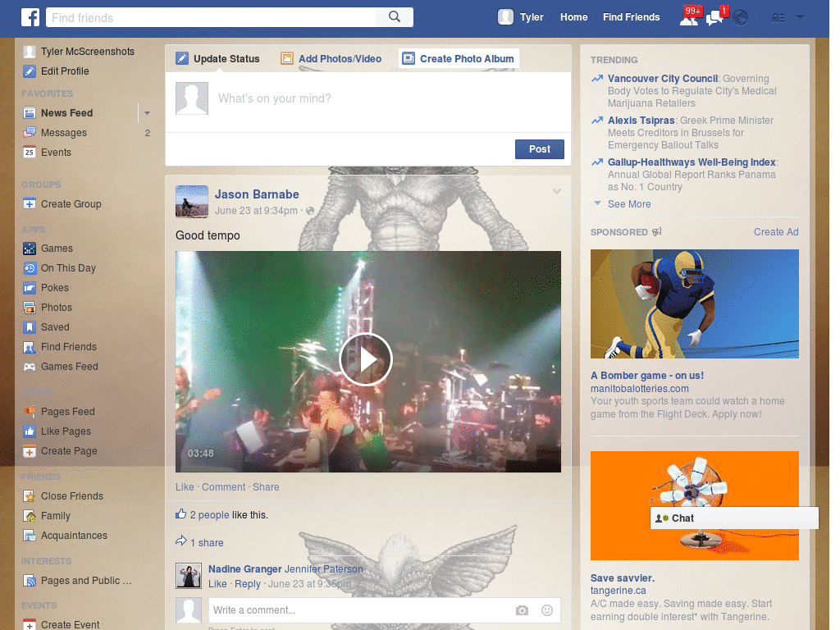
Task: Play the concert video
Action: pos(367,359)
